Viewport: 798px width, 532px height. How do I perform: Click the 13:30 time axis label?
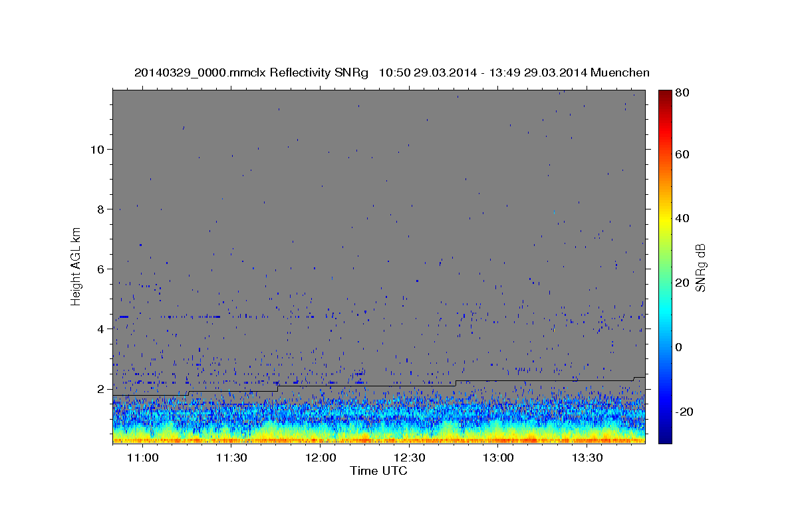point(587,458)
